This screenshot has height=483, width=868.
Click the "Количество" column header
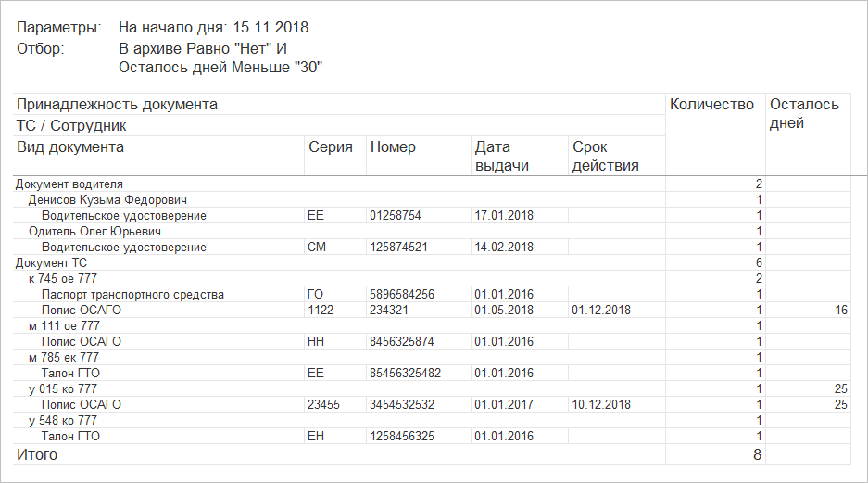(x=711, y=105)
